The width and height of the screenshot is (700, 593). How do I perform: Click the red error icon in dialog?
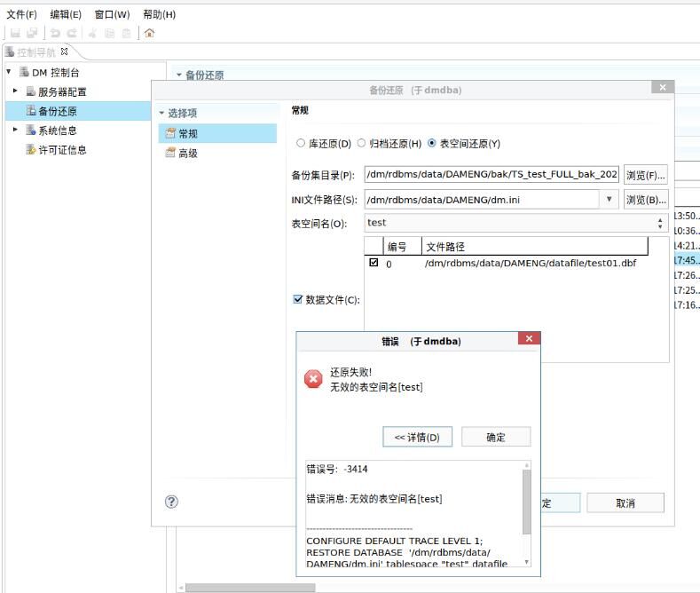point(313,379)
